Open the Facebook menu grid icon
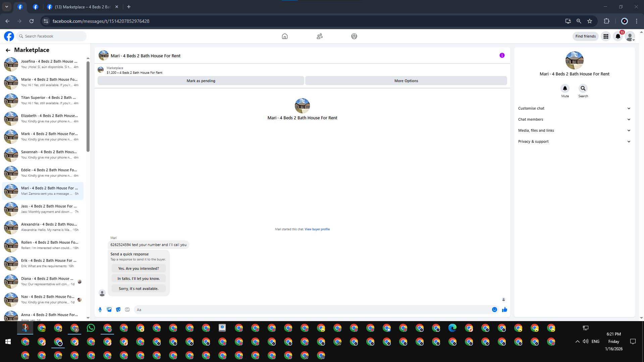The height and width of the screenshot is (362, 644). click(606, 36)
